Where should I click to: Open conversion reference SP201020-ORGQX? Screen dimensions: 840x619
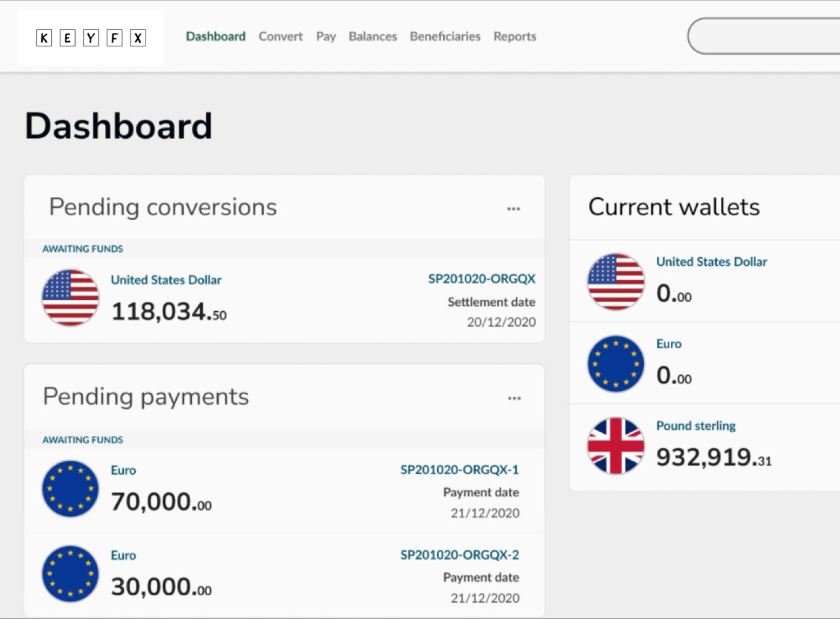(x=482, y=279)
